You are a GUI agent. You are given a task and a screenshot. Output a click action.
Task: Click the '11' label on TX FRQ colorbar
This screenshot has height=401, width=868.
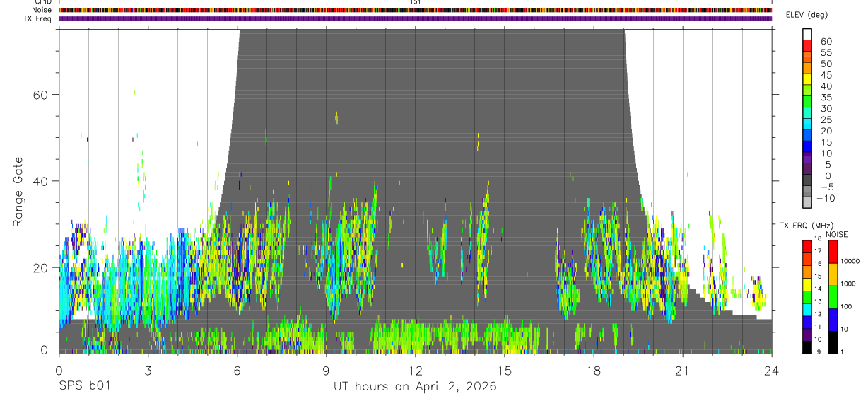pyautogui.click(x=819, y=327)
